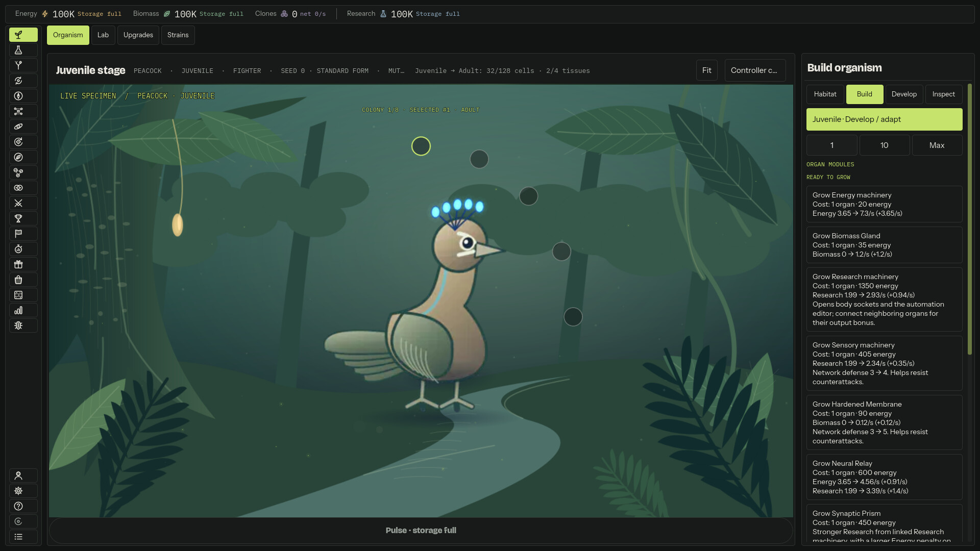This screenshot has width=980, height=551.
Task: Set build quantity to Max
Action: point(937,145)
